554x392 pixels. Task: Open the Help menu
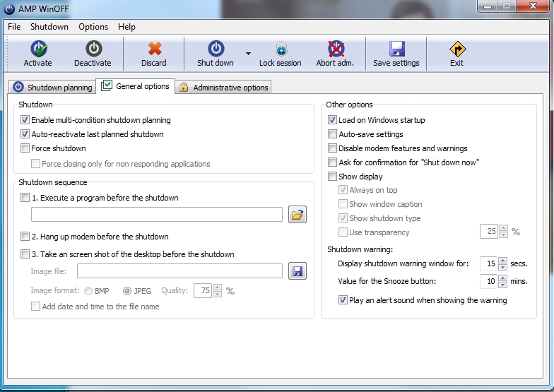[126, 27]
